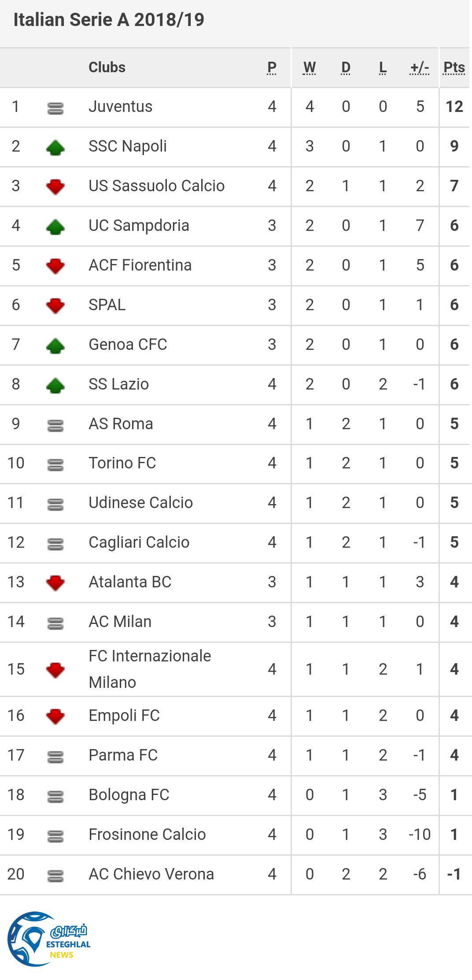Click the unchanged position icon beside AS Roma
The height and width of the screenshot is (980, 472).
(55, 425)
